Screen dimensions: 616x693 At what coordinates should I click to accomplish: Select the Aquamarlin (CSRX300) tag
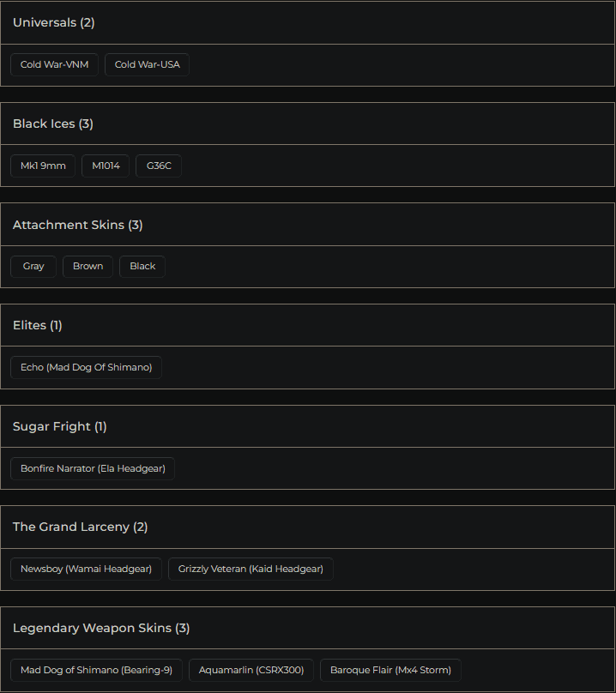click(251, 670)
